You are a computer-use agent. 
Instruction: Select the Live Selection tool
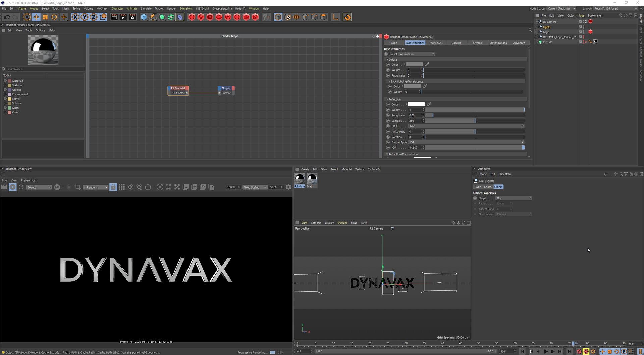[x=27, y=17]
